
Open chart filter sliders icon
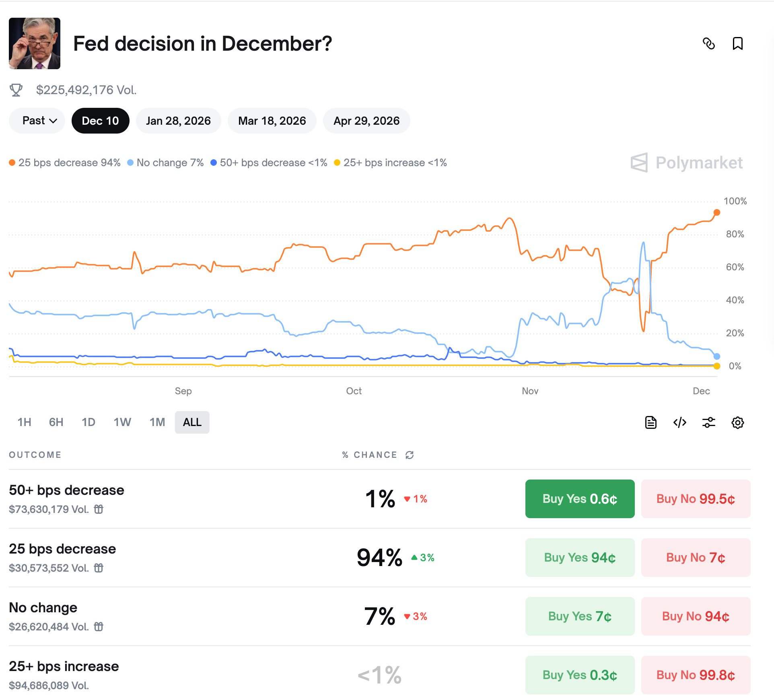click(708, 422)
